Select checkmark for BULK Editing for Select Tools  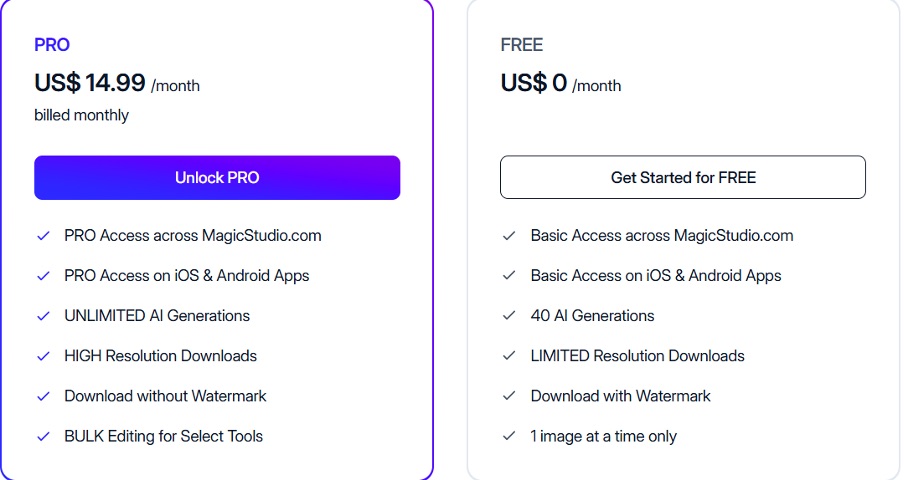click(x=43, y=436)
